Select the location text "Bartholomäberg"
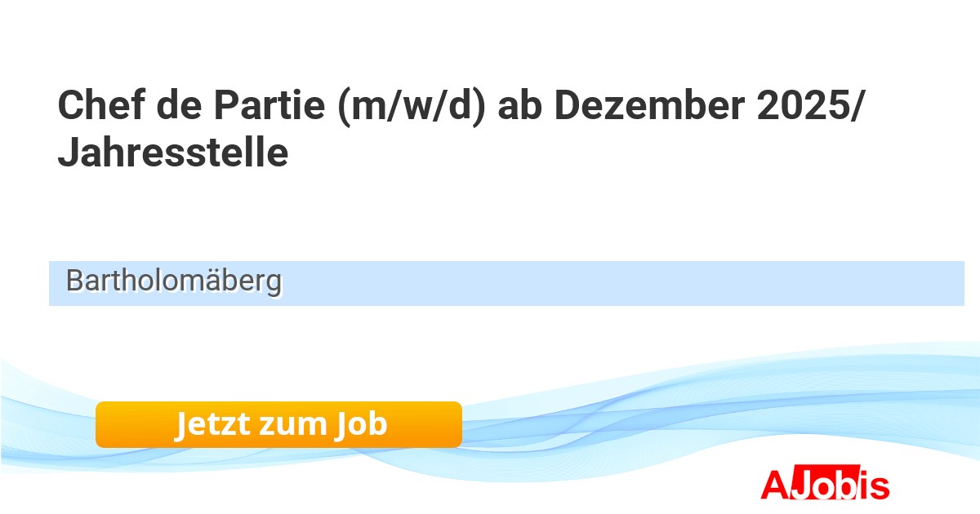 (x=173, y=281)
